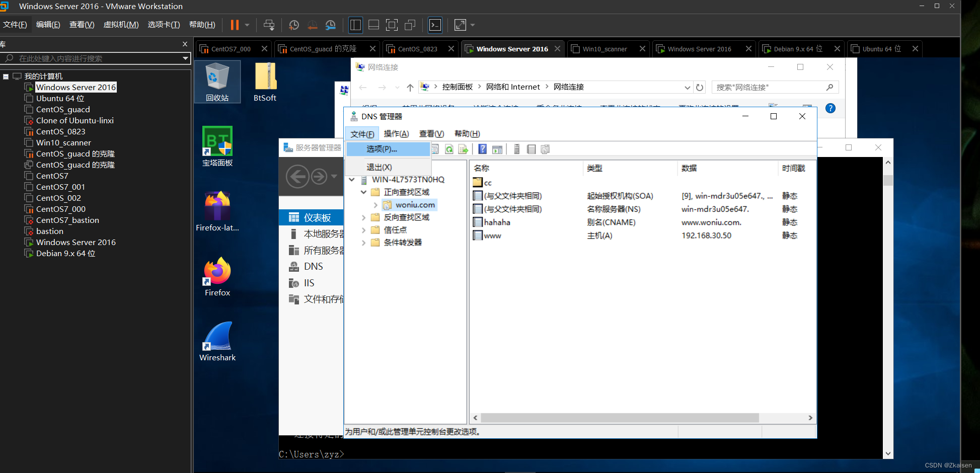Open the BtSoft zip folder on desktop

pyautogui.click(x=265, y=82)
